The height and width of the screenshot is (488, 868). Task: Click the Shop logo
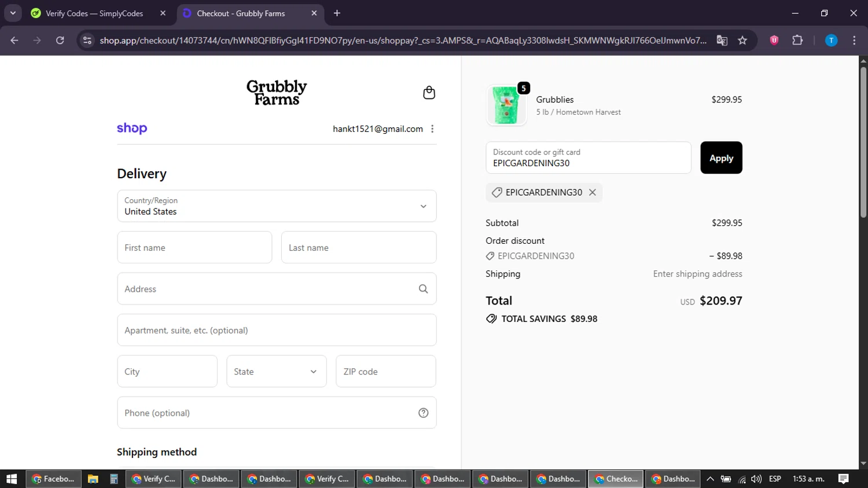click(x=132, y=129)
